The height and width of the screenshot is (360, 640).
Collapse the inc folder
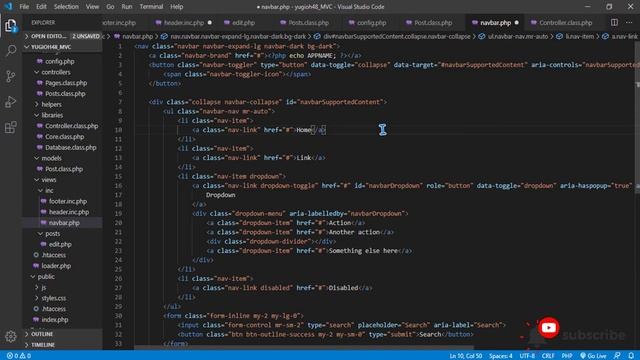coord(49,191)
